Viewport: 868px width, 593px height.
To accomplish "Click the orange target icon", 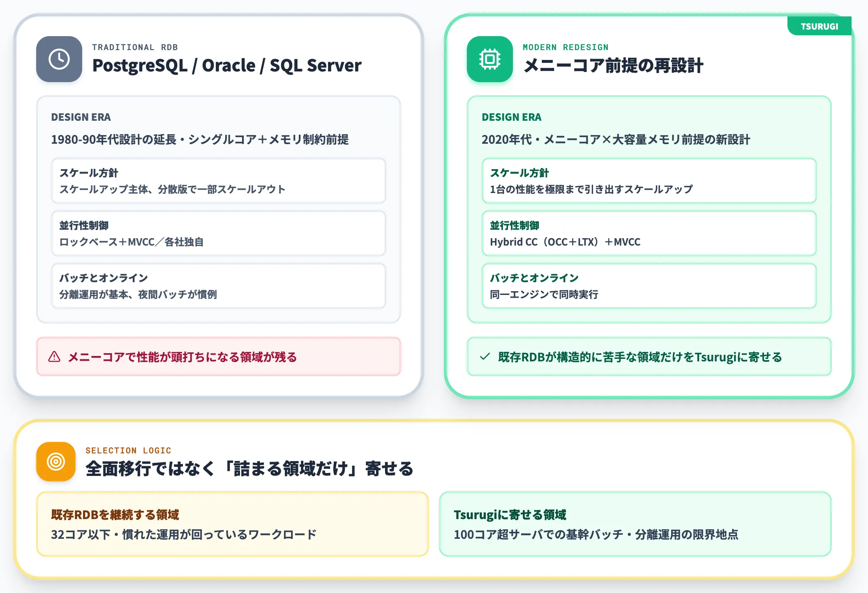I will [56, 462].
